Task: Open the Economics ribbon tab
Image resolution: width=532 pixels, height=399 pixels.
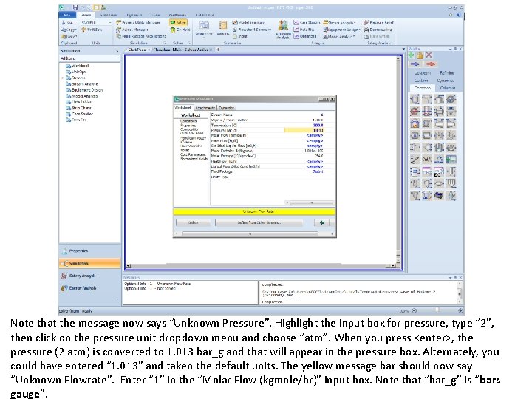Action: click(x=109, y=15)
